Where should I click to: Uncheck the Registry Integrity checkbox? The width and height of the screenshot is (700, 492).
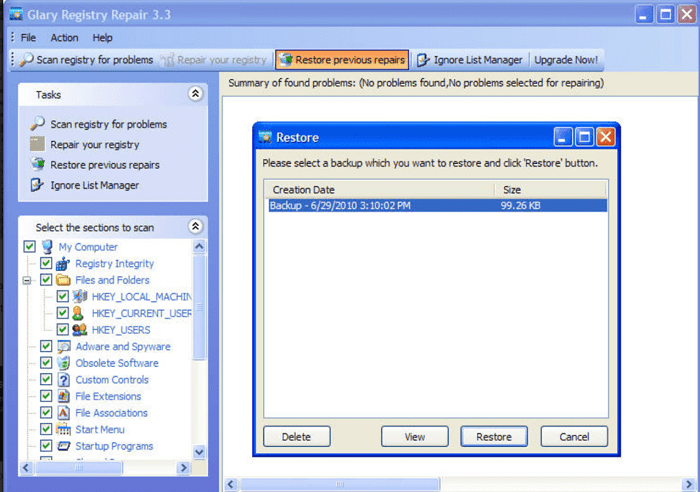[46, 263]
